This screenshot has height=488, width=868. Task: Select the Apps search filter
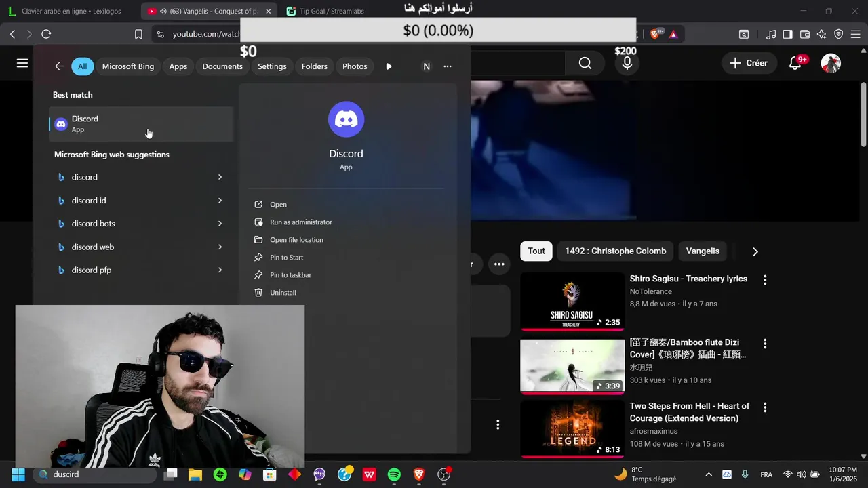(x=178, y=66)
